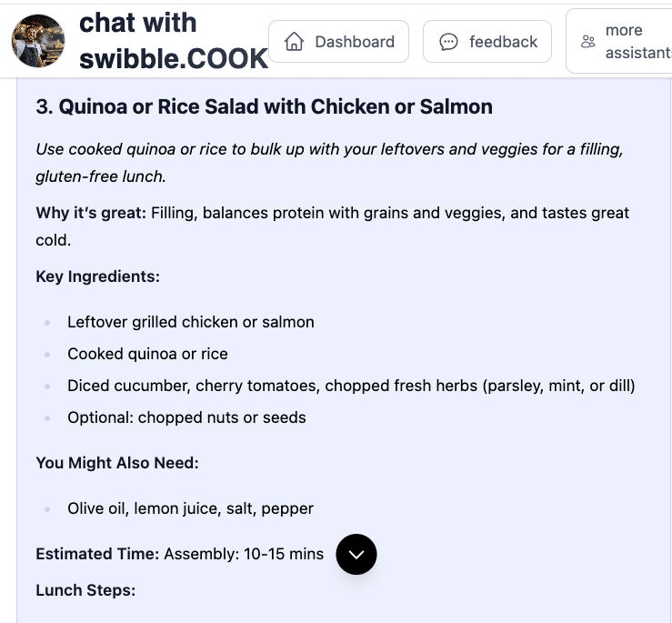Image resolution: width=672 pixels, height=623 pixels.
Task: Select the "Cooked quinoa or rice" item
Action: [x=147, y=354]
